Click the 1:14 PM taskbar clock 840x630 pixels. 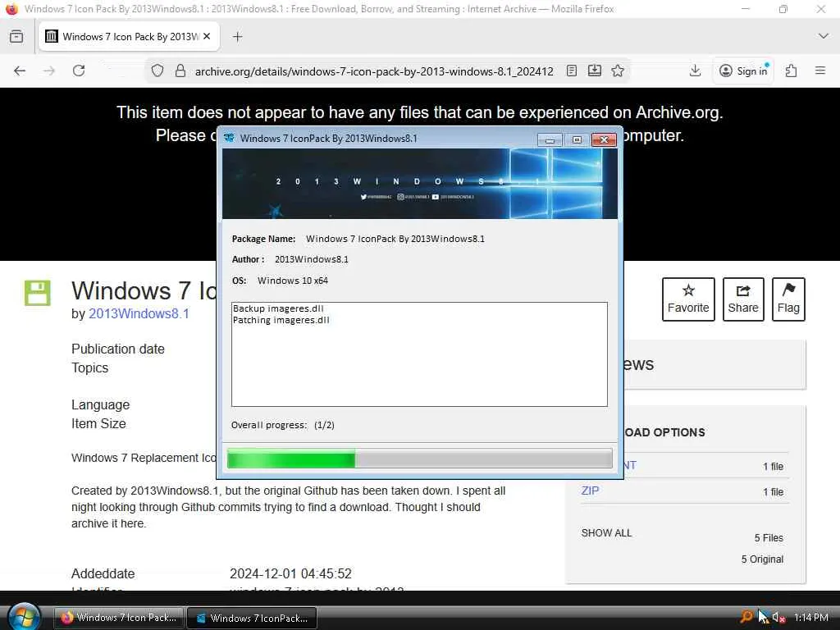point(811,618)
